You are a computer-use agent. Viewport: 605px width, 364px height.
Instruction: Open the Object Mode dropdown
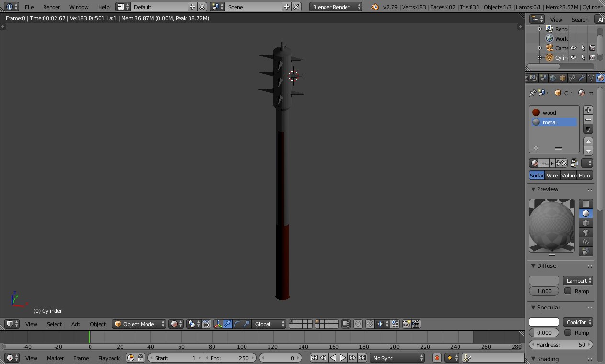coord(139,324)
